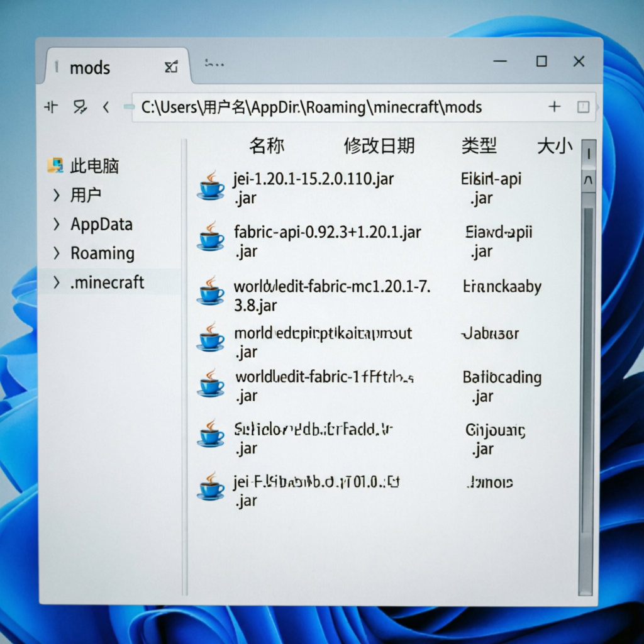Select the mods tab
The image size is (644, 644).
click(x=117, y=67)
